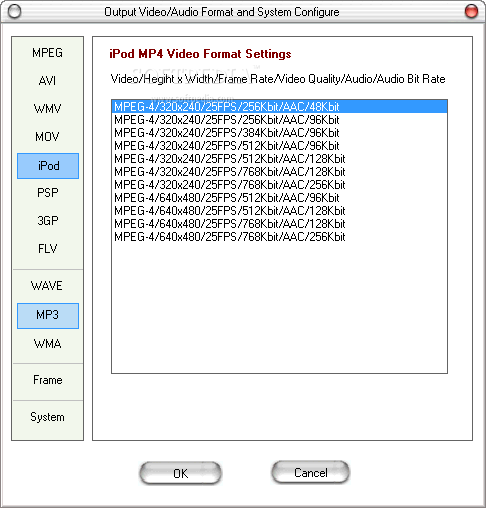Select the WMV format tab
The height and width of the screenshot is (508, 486).
[x=47, y=109]
